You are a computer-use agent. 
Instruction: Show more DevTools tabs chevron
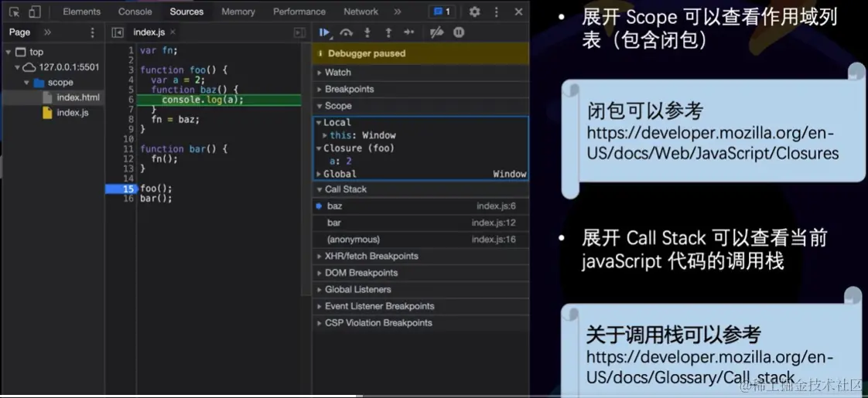pos(398,12)
